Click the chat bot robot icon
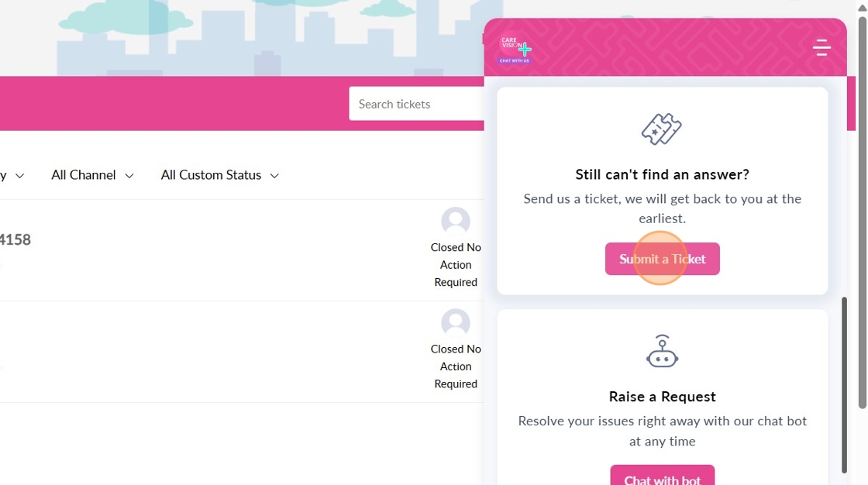 coord(662,352)
